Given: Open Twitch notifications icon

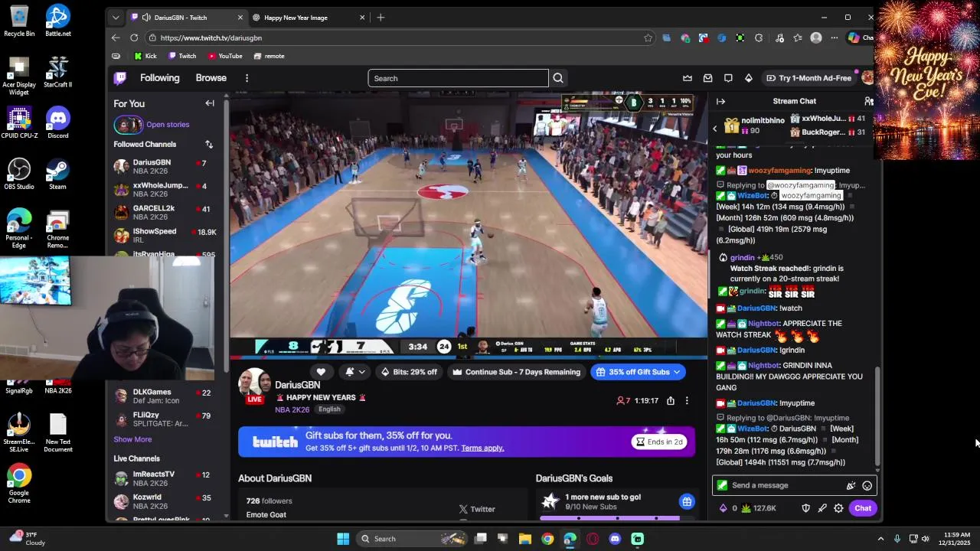Looking at the screenshot, I should point(728,78).
